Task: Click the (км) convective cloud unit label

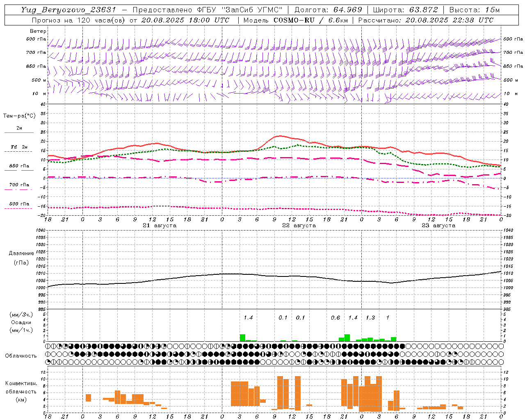Action: click(21, 399)
